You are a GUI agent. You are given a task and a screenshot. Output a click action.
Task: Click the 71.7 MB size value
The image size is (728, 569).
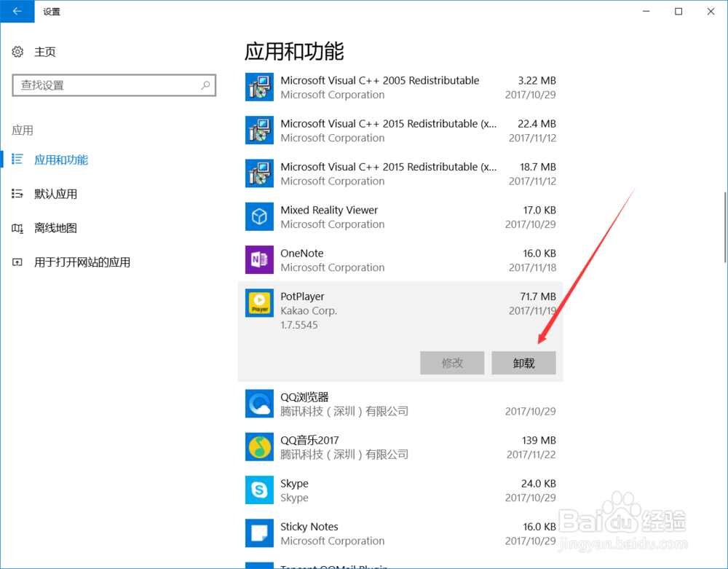538,297
